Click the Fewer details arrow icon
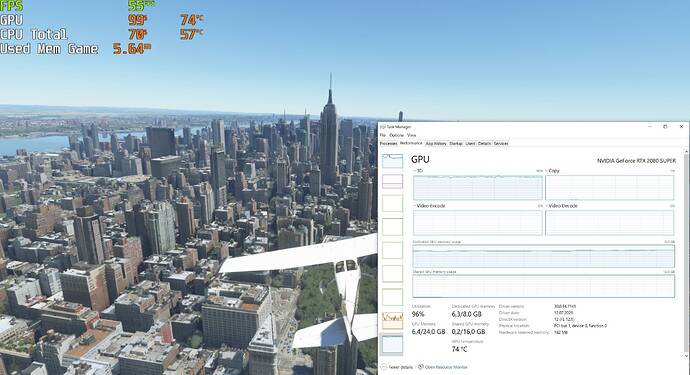The width and height of the screenshot is (690, 375). (384, 367)
